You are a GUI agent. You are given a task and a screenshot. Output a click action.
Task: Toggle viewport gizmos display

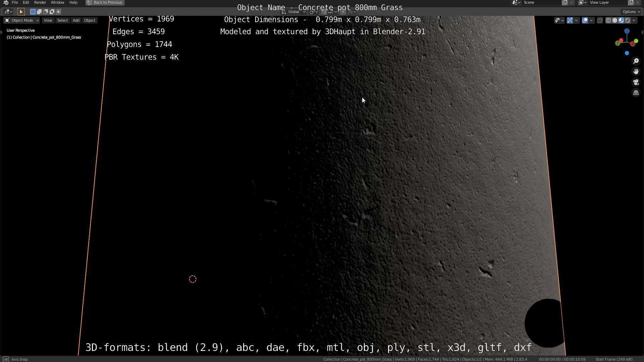570,20
